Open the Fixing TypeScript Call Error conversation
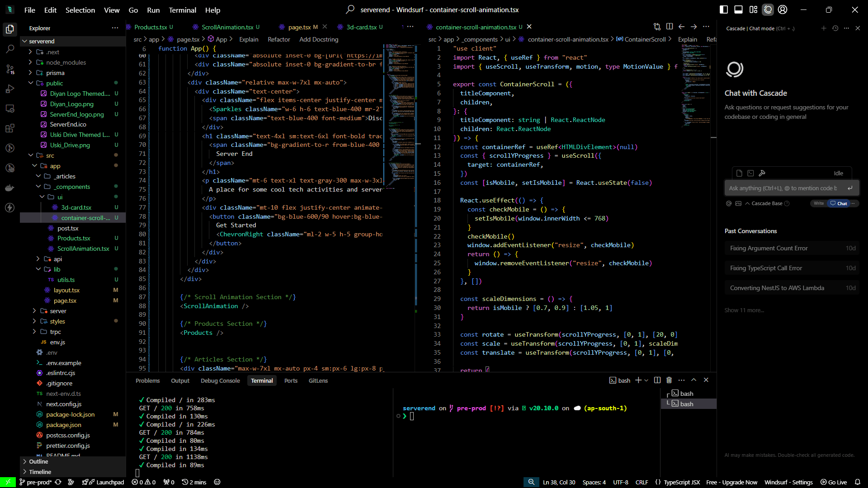Image resolution: width=868 pixels, height=488 pixels. [766, 268]
